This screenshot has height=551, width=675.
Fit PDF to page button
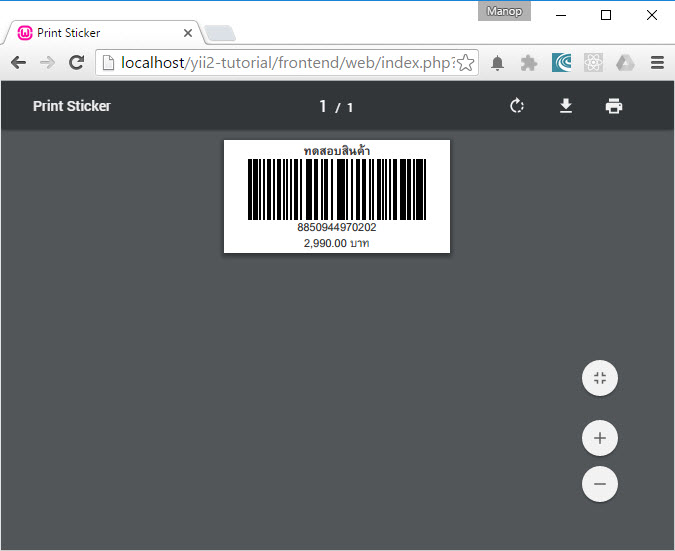click(600, 378)
